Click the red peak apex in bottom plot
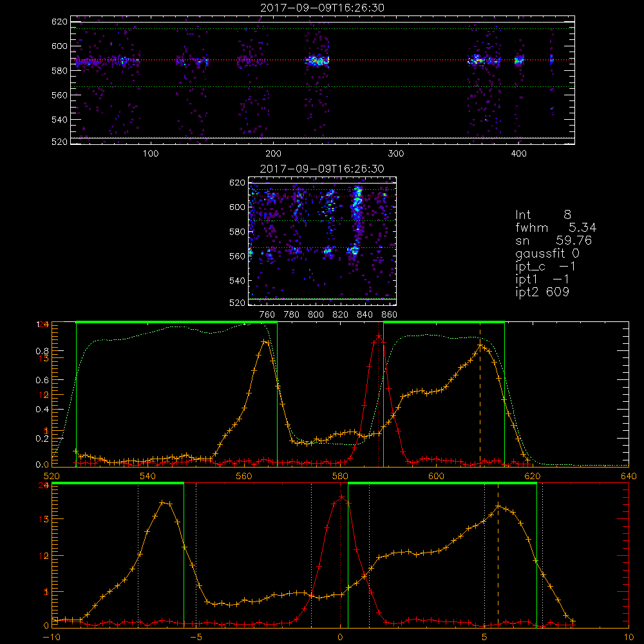Screen dimensions: 644x644 coord(341,497)
